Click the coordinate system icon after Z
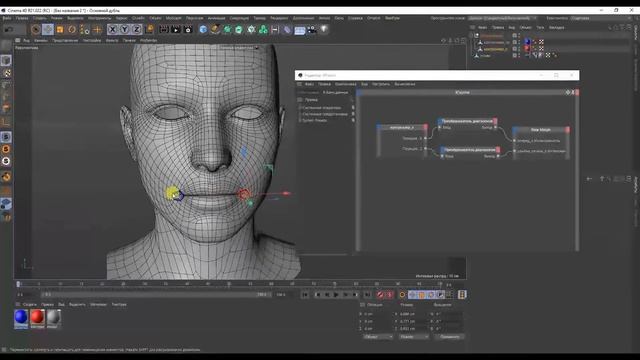 (x=149, y=29)
